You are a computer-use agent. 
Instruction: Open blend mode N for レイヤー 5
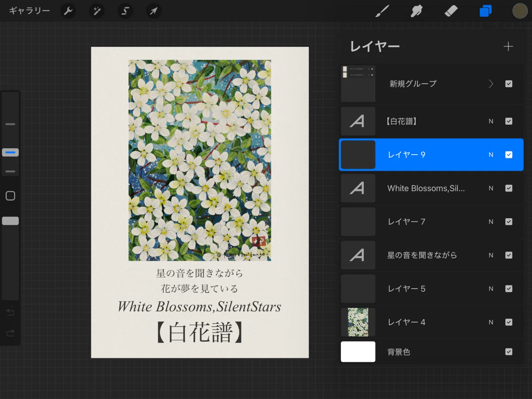click(491, 289)
